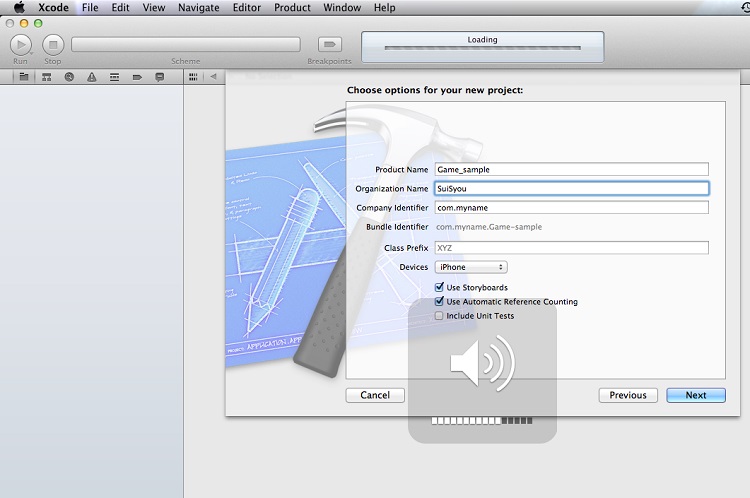750x498 pixels.
Task: Click the Bundle Identifier text com.myname.Game-sample
Action: pos(489,227)
